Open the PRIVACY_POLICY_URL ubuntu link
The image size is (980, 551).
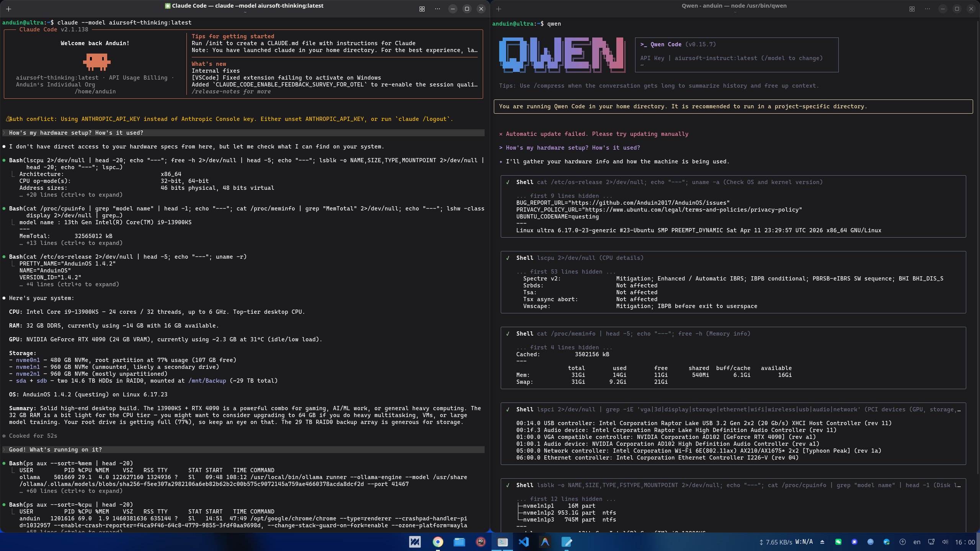tap(692, 210)
